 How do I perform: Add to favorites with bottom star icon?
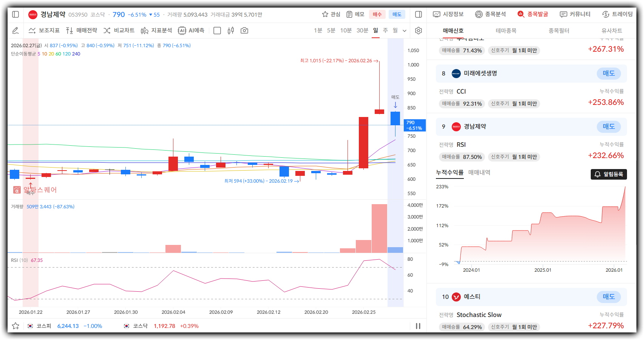coord(15,326)
